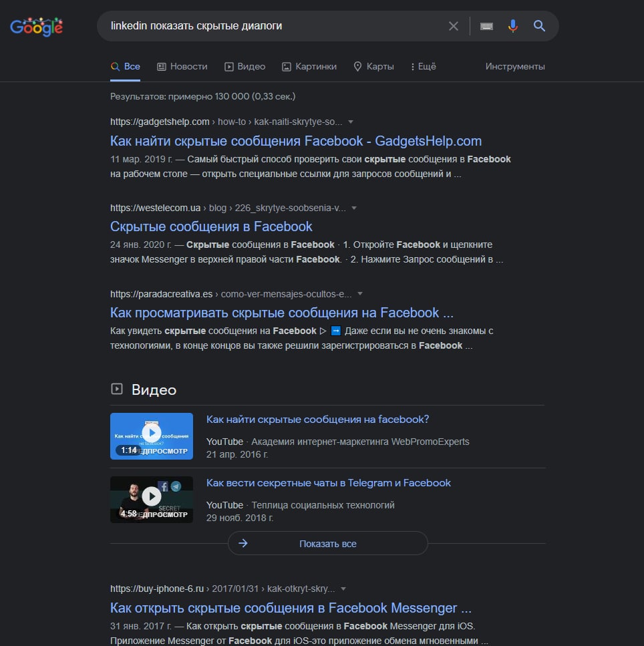Open the on-screen keyboard icon

(486, 26)
